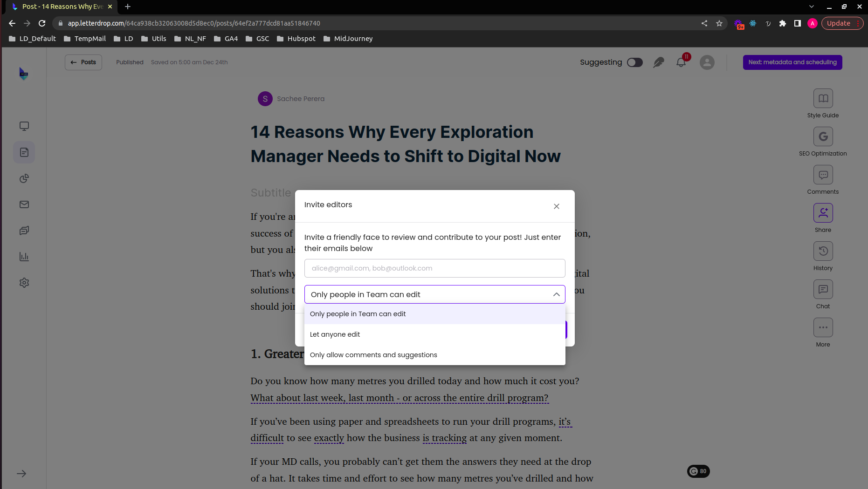Image resolution: width=868 pixels, height=489 pixels.
Task: Click the Share icon in right sidebar
Action: point(823,213)
